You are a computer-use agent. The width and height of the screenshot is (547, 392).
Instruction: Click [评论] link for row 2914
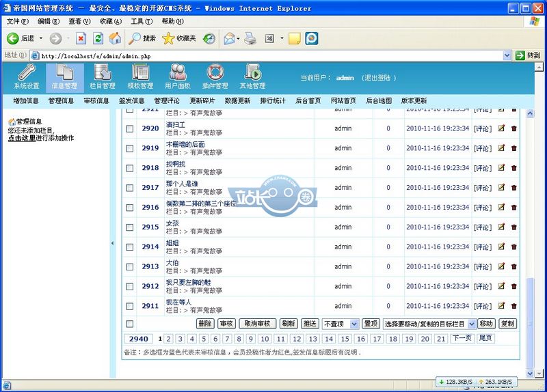[483, 247]
